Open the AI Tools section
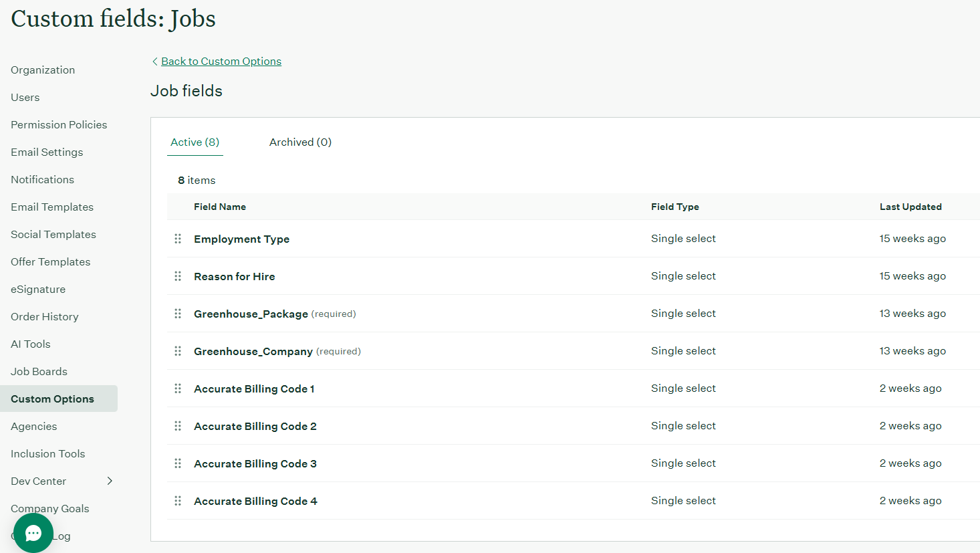Screen dimensions: 980x553 pyautogui.click(x=31, y=344)
